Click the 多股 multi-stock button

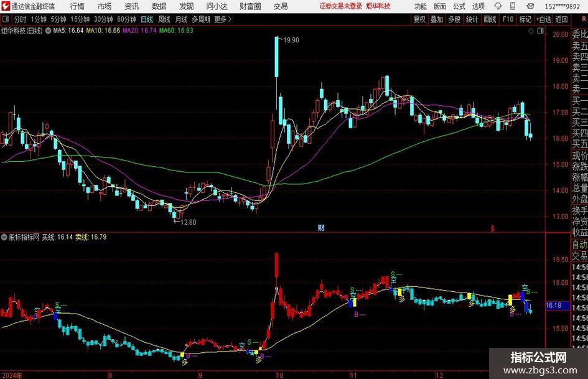pyautogui.click(x=454, y=19)
